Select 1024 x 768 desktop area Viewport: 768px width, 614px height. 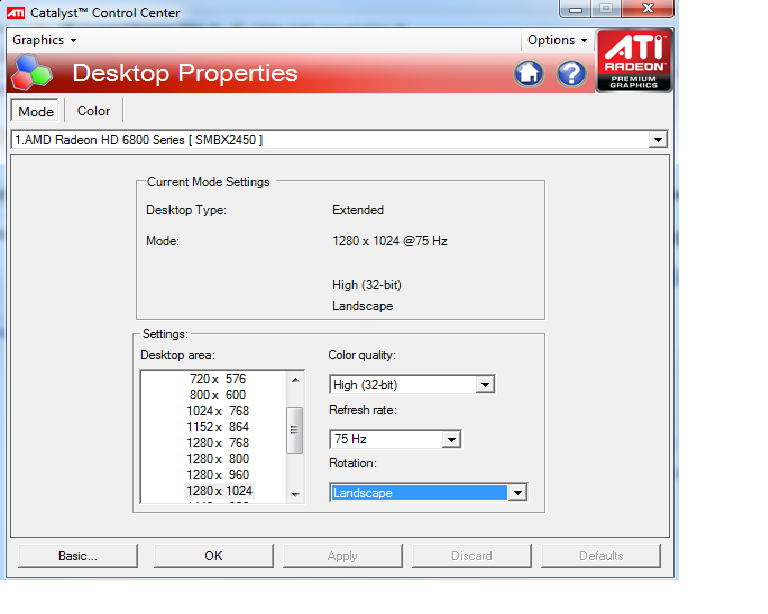click(x=218, y=411)
